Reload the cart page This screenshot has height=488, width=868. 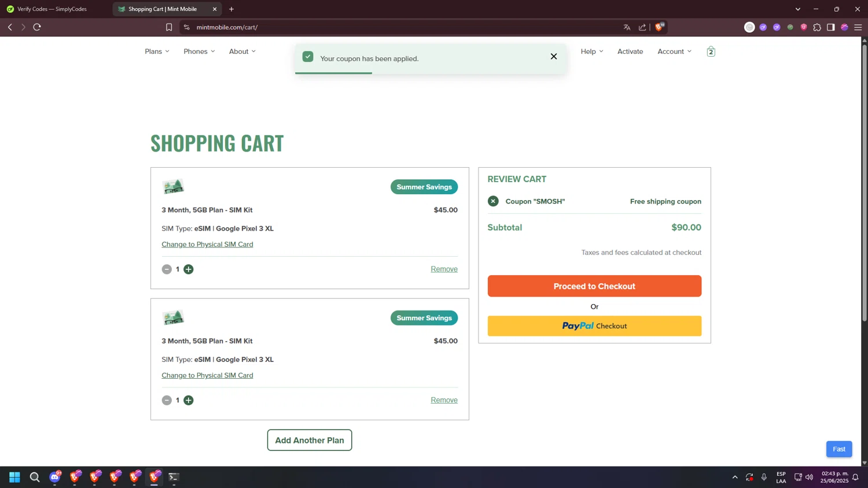(37, 27)
